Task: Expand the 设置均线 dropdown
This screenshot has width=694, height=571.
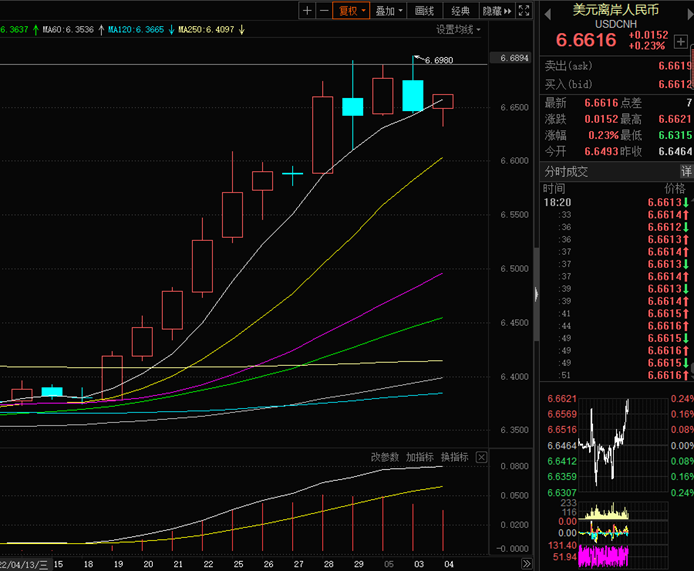Action: pyautogui.click(x=458, y=29)
